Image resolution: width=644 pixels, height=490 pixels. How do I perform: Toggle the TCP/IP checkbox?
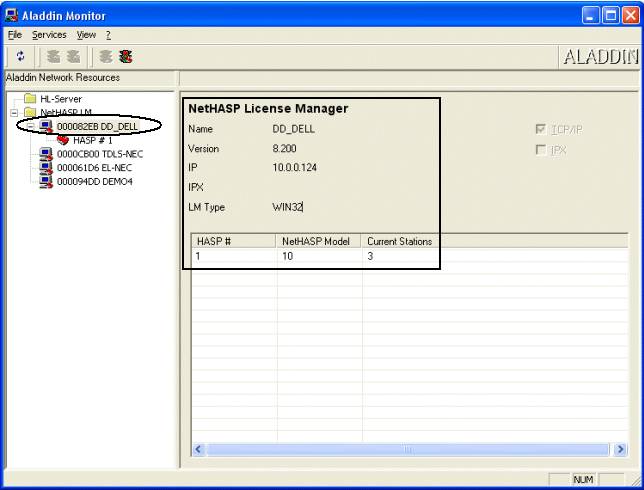click(x=541, y=129)
